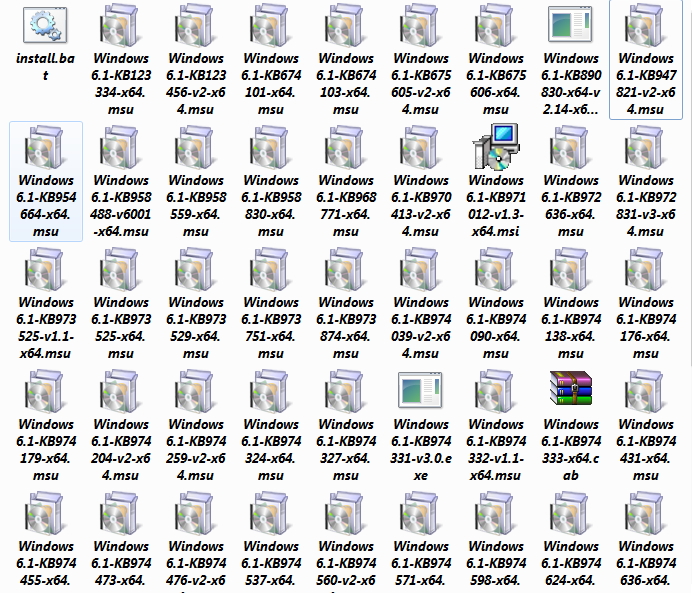Select Windows6.1-KB973751-x64.msu icon
The width and height of the screenshot is (692, 593).
(x=271, y=269)
